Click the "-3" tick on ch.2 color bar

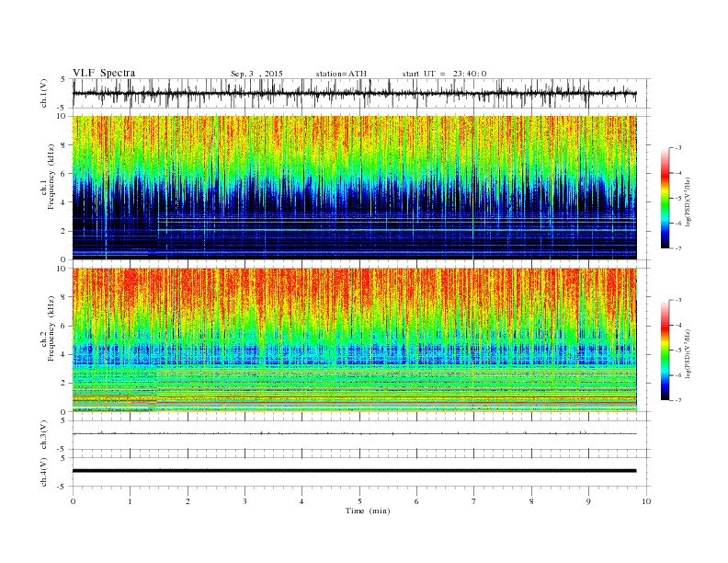pyautogui.click(x=677, y=300)
